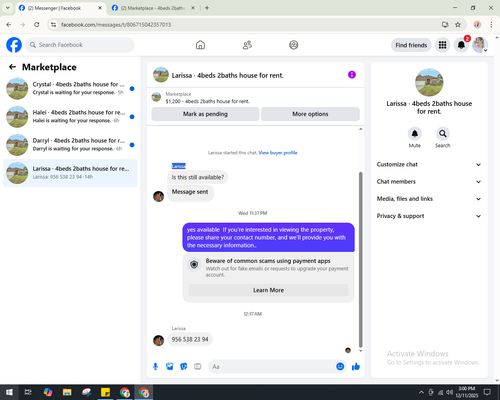Screen dimensions: 500x400
Task: Open the Facebook menu grid icon
Action: pyautogui.click(x=442, y=45)
